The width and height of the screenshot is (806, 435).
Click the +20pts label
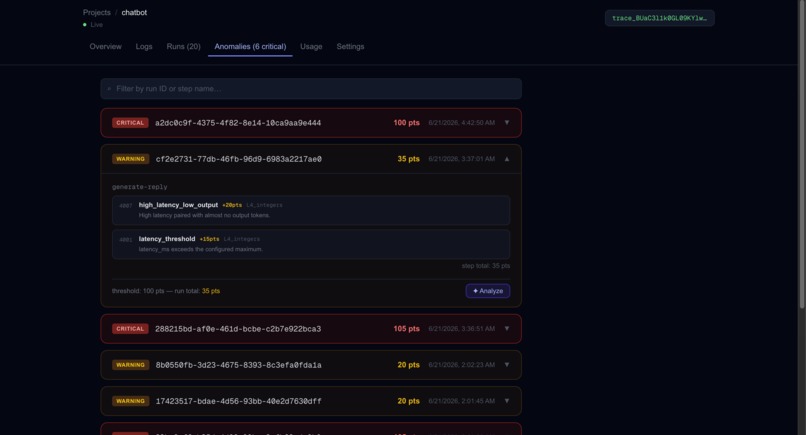pos(232,205)
